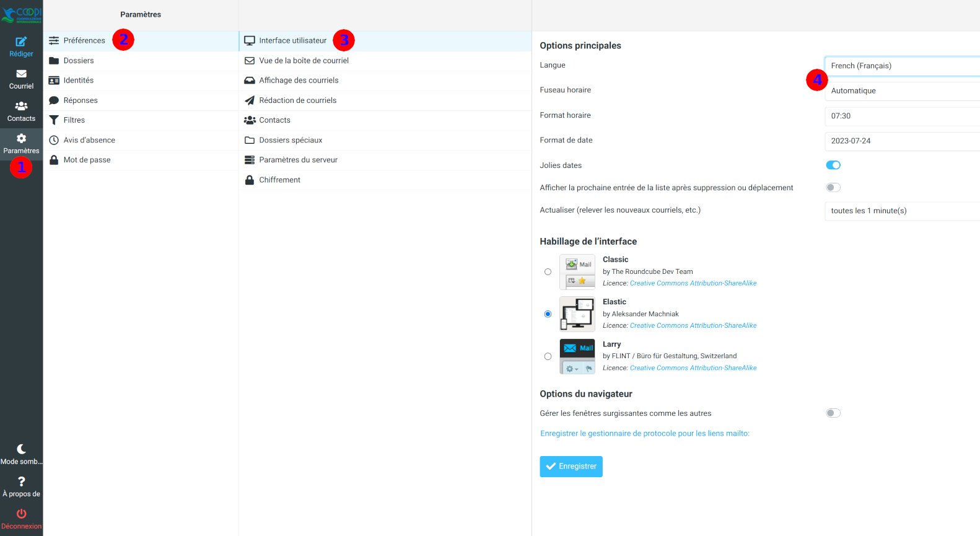This screenshot has width=980, height=536.
Task: Open the Filtres funnel item
Action: click(74, 120)
